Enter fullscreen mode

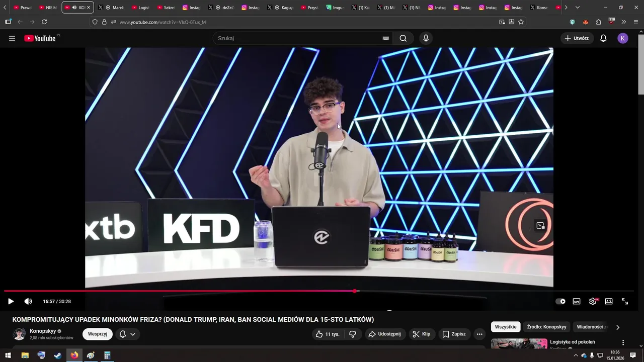coord(625,301)
